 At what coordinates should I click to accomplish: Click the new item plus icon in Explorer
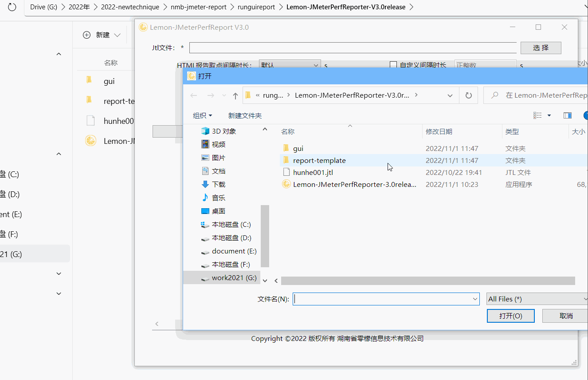pyautogui.click(x=87, y=35)
